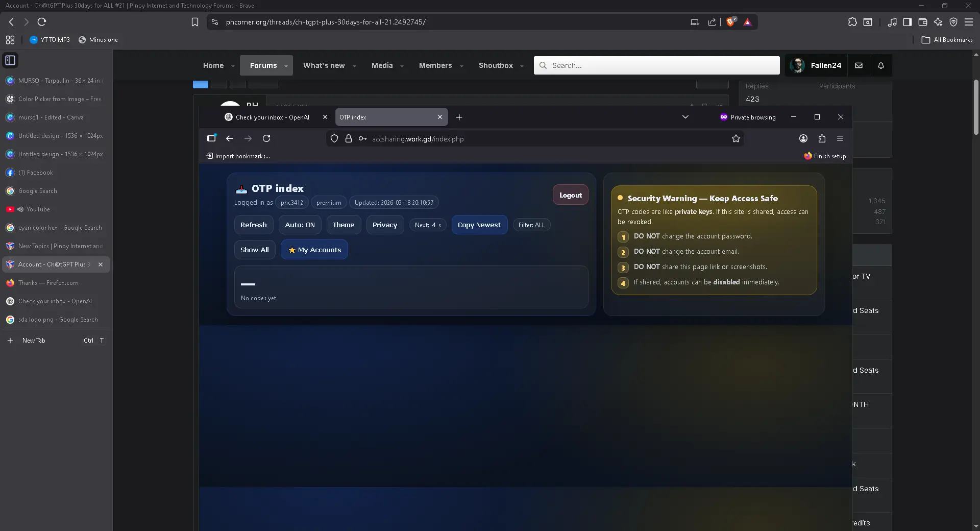The image size is (980, 531).
Task: Open Firefox account icon
Action: (803, 138)
